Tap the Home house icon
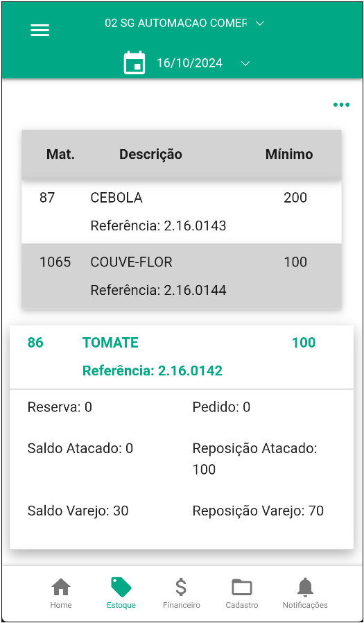Viewport: 364px width, 623px height. coord(61,587)
